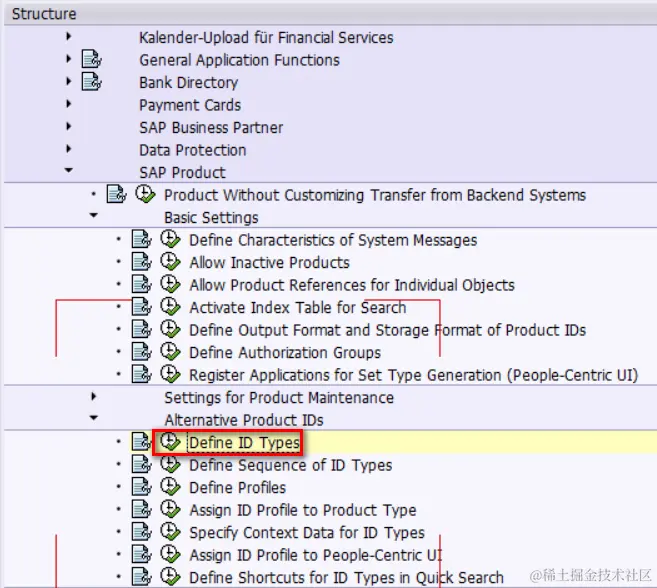Open documentation for Define Characteristics of System Messages
The width and height of the screenshot is (657, 588).
click(x=142, y=239)
